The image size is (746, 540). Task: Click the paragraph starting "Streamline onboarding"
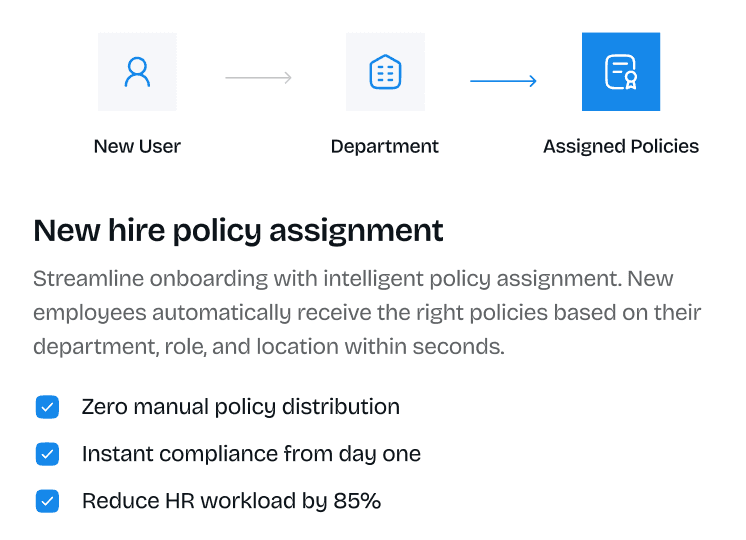click(x=367, y=313)
